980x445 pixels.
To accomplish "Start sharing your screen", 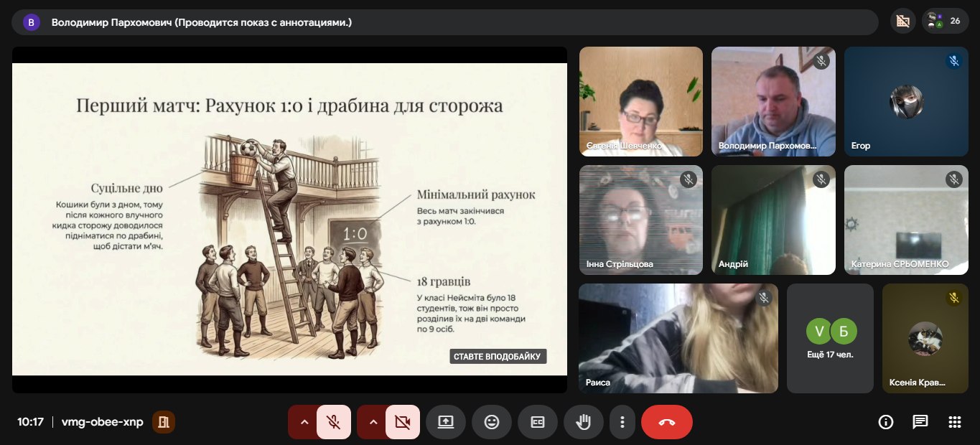I will [446, 422].
